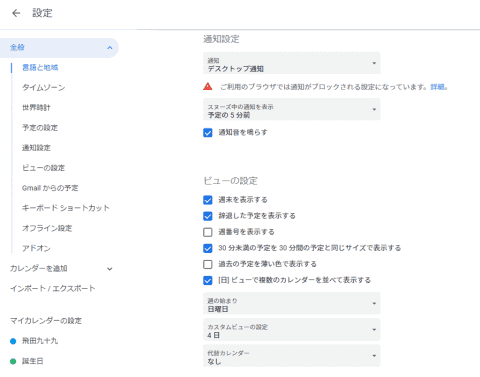This screenshot has height=377, width=480.
Task: Click the green dot beside 誕生日
Action: [x=13, y=361]
